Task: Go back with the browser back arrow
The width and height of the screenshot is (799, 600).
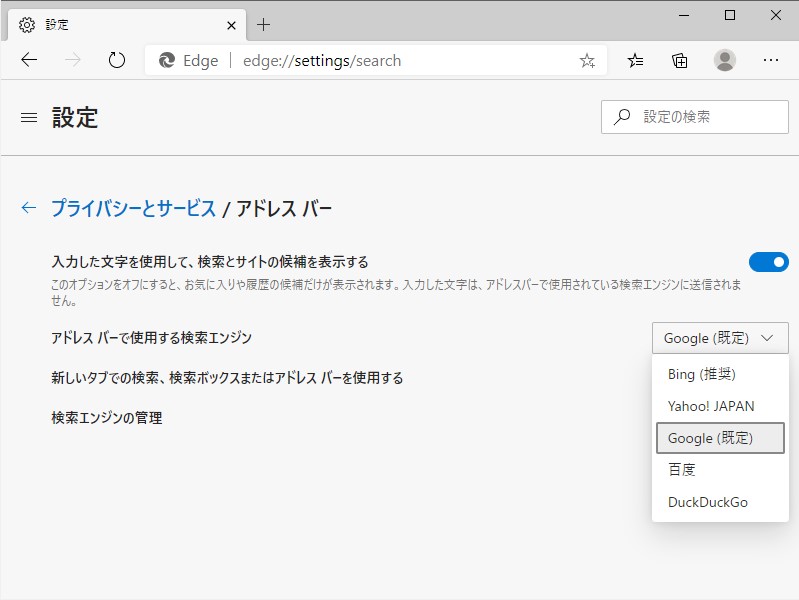Action: (x=29, y=60)
